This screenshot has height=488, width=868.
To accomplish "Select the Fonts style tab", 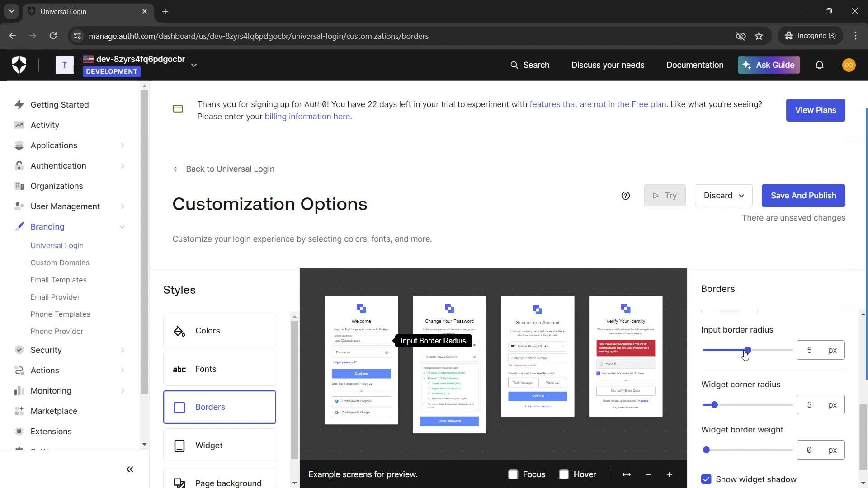I will pos(220,369).
